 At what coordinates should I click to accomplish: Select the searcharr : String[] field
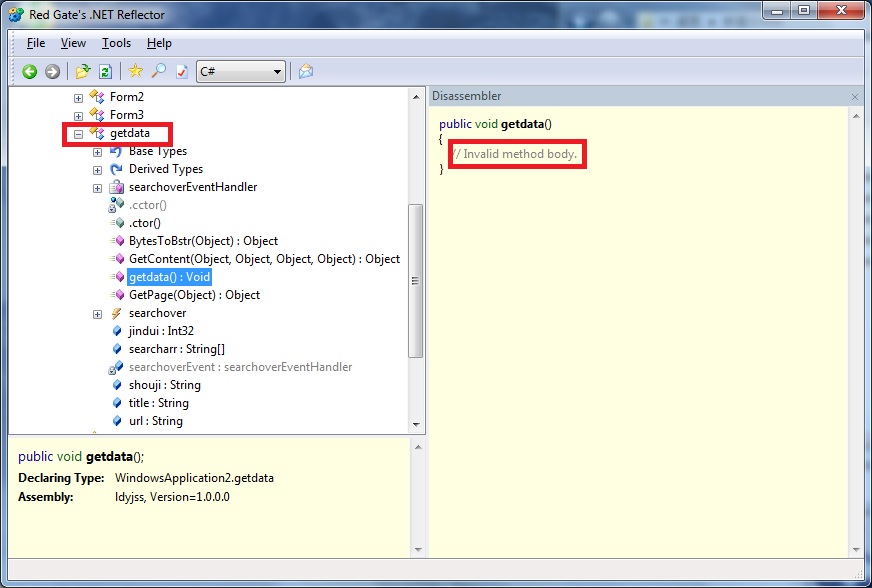(x=177, y=349)
